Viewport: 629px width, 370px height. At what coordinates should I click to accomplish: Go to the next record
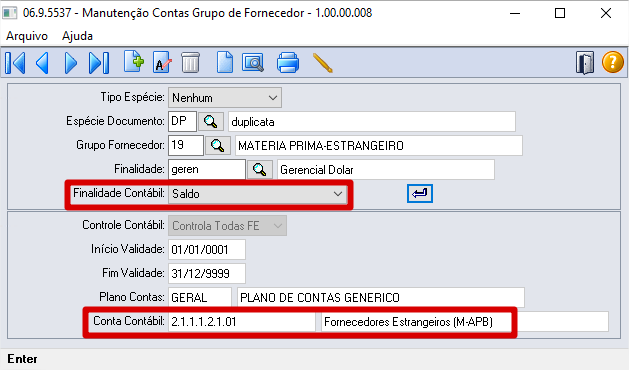[71, 63]
